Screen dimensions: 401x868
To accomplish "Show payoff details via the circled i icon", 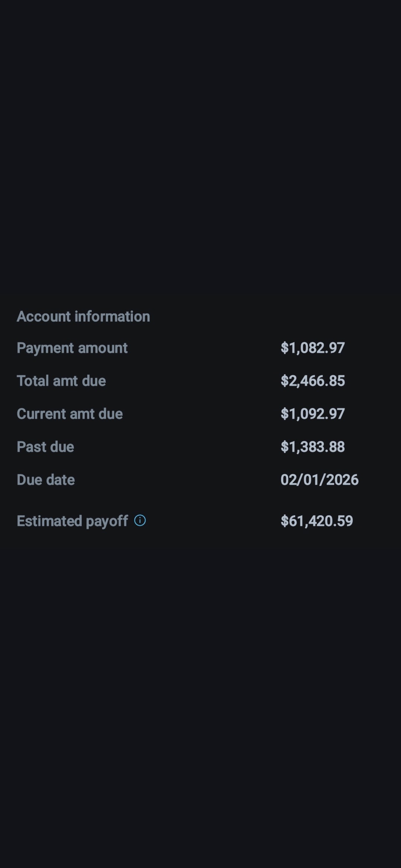I will click(x=140, y=520).
